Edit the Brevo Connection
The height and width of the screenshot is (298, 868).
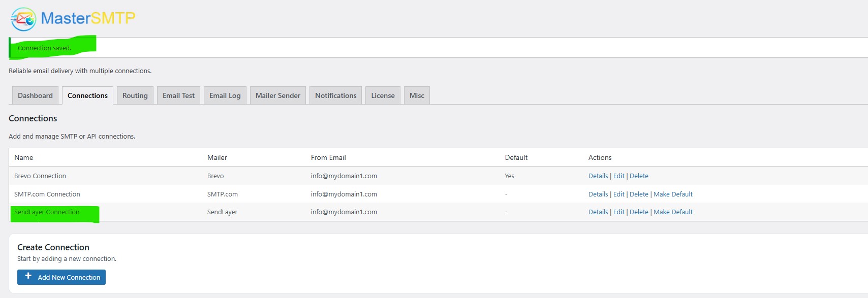point(618,176)
